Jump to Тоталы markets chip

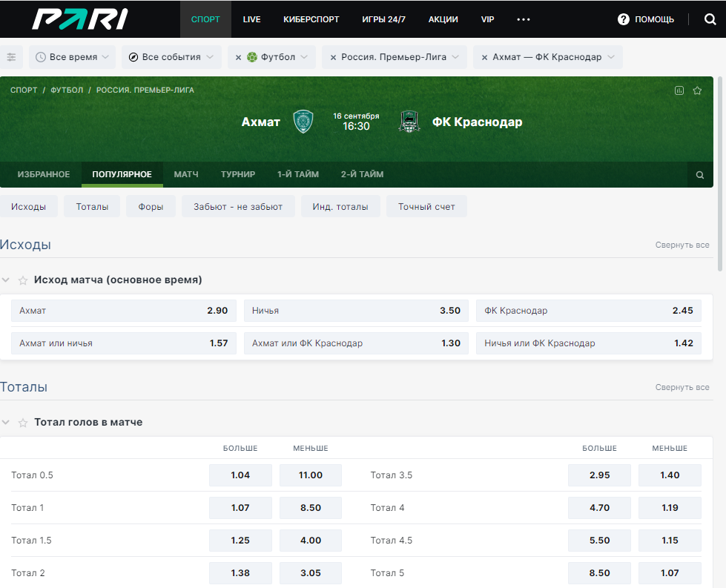point(92,206)
